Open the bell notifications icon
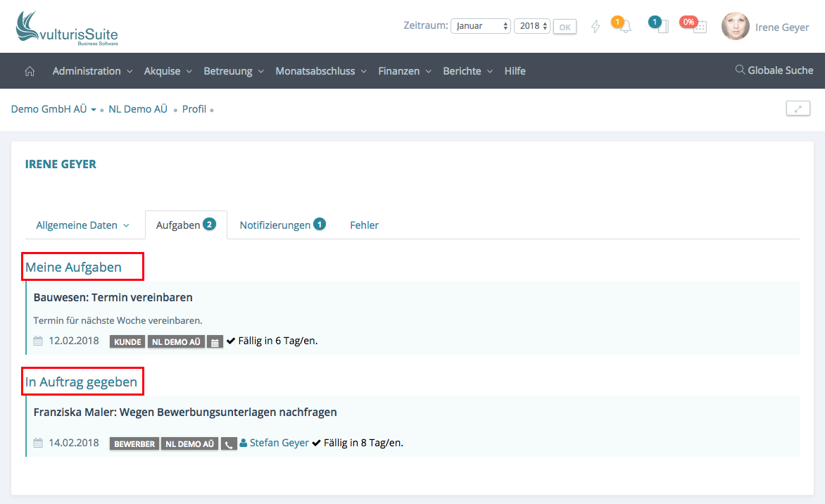Image resolution: width=825 pixels, height=504 pixels. [624, 27]
